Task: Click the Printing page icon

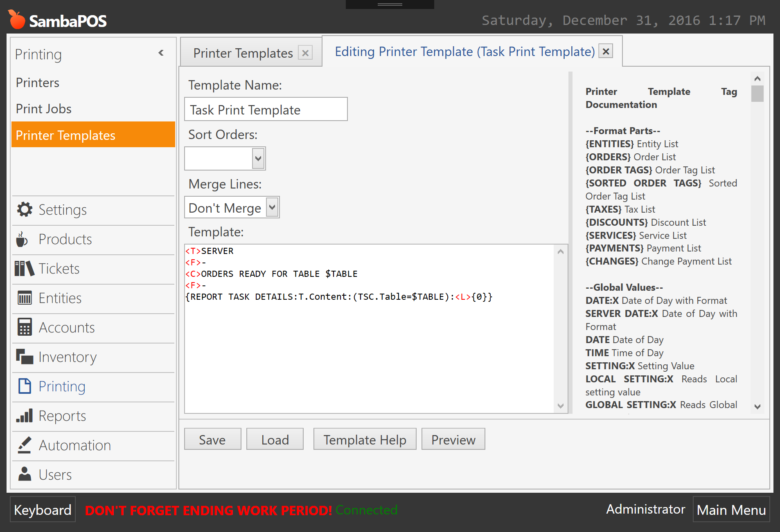Action: pos(25,386)
